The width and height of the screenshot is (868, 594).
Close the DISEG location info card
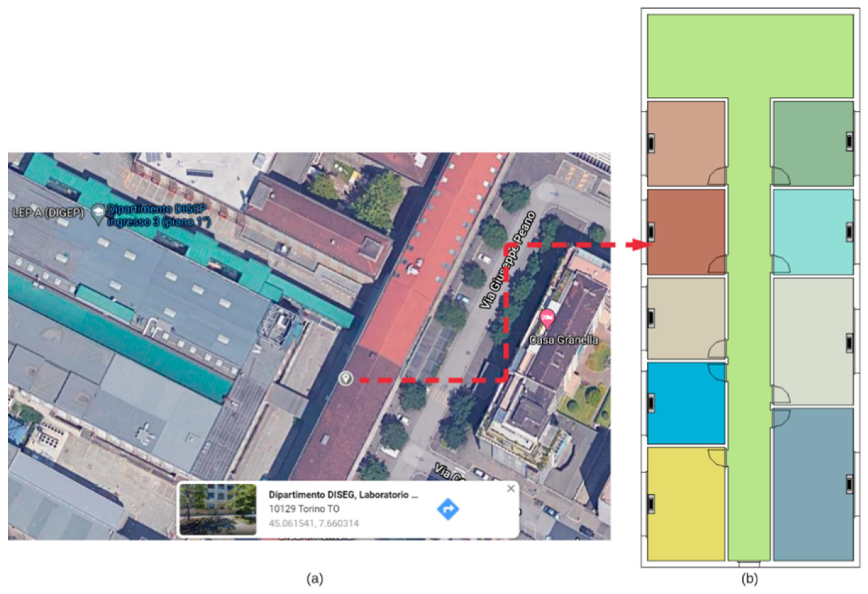coord(511,489)
